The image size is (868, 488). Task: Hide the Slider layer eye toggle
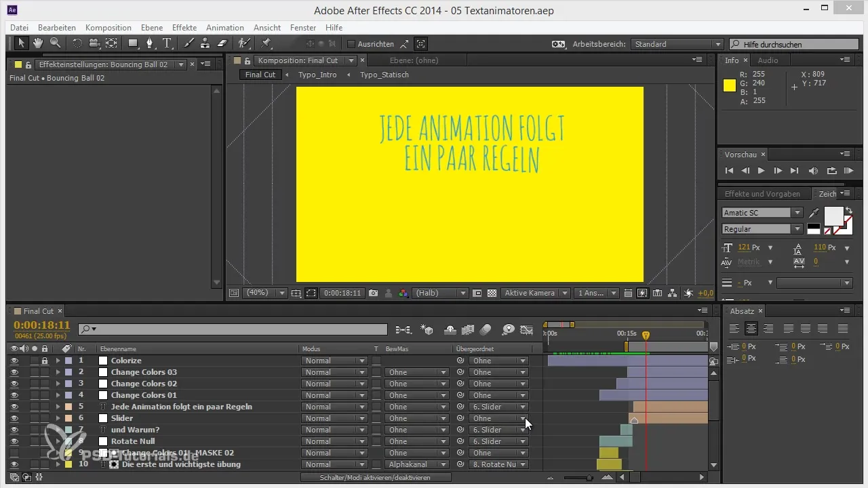[14, 418]
